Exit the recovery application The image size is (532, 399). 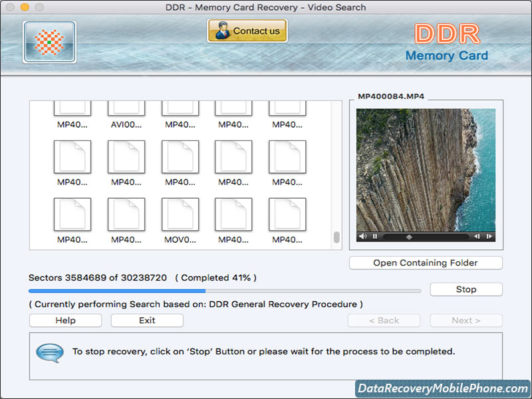pyautogui.click(x=147, y=321)
